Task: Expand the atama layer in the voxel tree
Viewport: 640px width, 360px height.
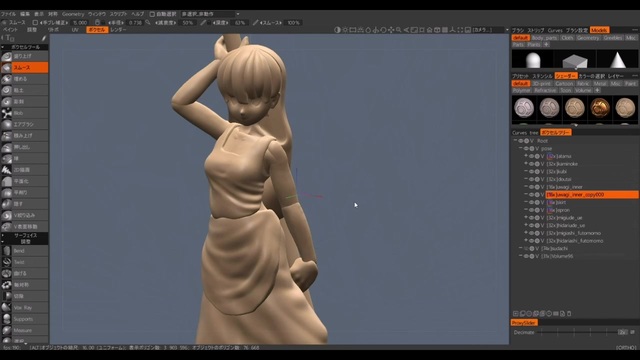Action: pyautogui.click(x=526, y=156)
